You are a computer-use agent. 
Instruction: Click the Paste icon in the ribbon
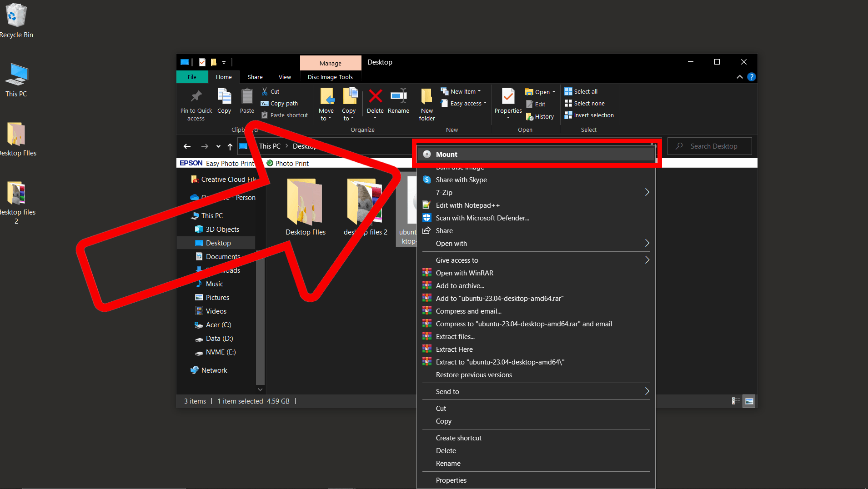pyautogui.click(x=246, y=101)
